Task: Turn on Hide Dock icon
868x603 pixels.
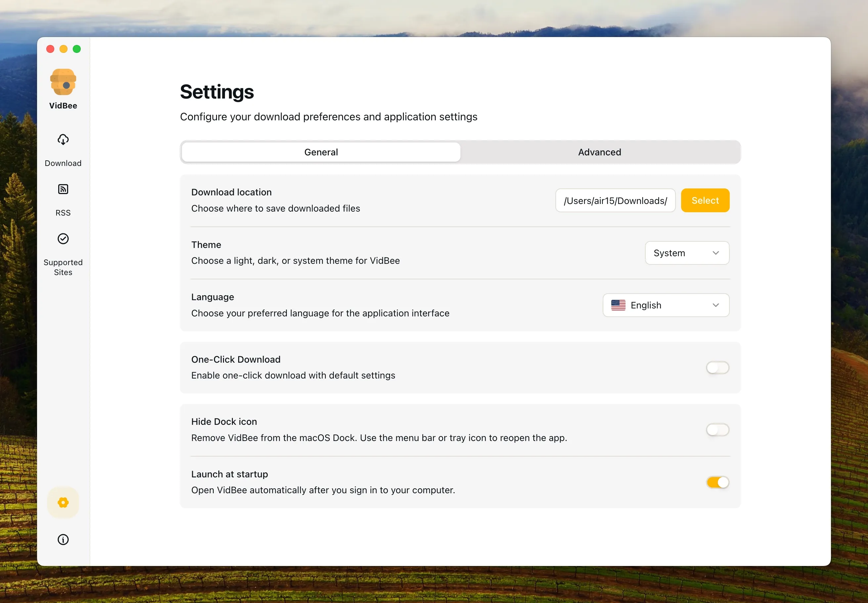Action: click(717, 429)
